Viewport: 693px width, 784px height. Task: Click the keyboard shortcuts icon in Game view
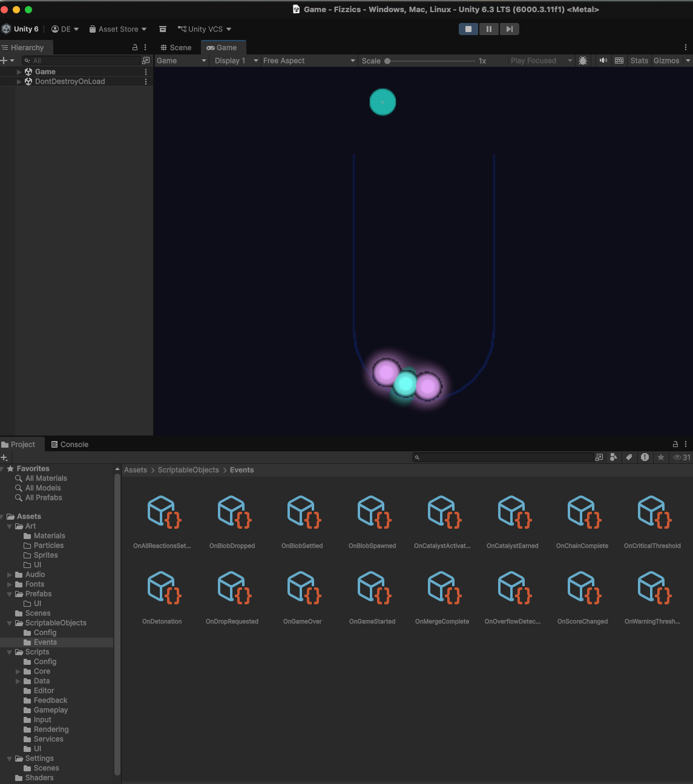click(619, 60)
